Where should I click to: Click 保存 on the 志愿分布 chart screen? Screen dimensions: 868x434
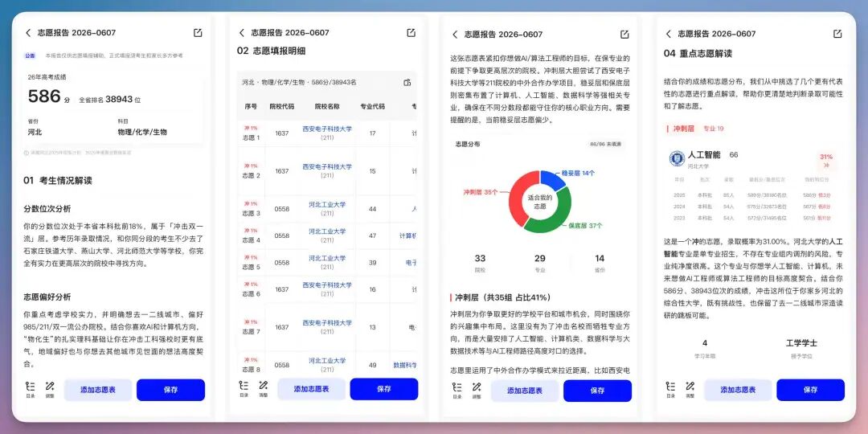[597, 391]
